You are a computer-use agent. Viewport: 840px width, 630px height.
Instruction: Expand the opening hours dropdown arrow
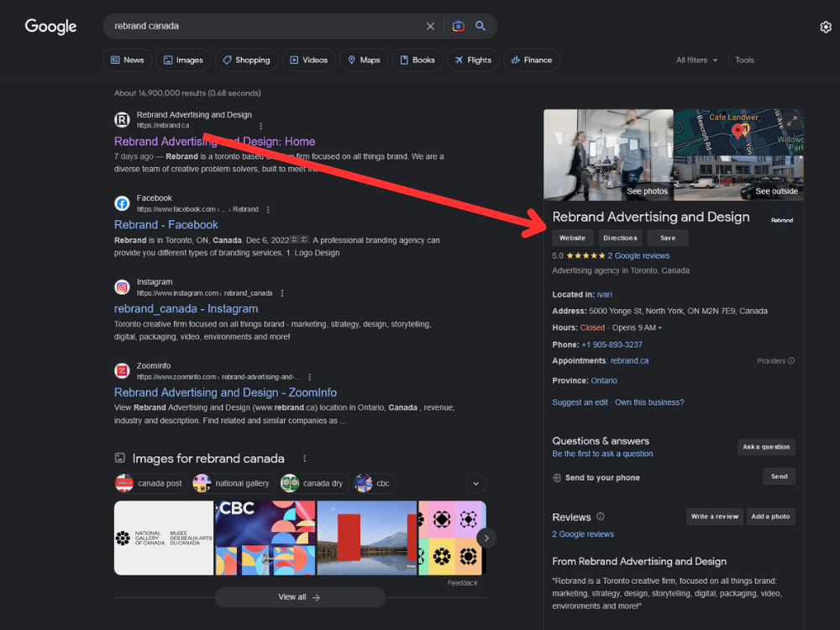(660, 328)
